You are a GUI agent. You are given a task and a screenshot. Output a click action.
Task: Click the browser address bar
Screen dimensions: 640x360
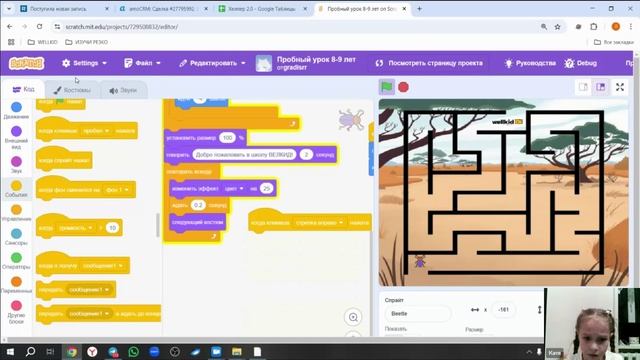coord(294,27)
